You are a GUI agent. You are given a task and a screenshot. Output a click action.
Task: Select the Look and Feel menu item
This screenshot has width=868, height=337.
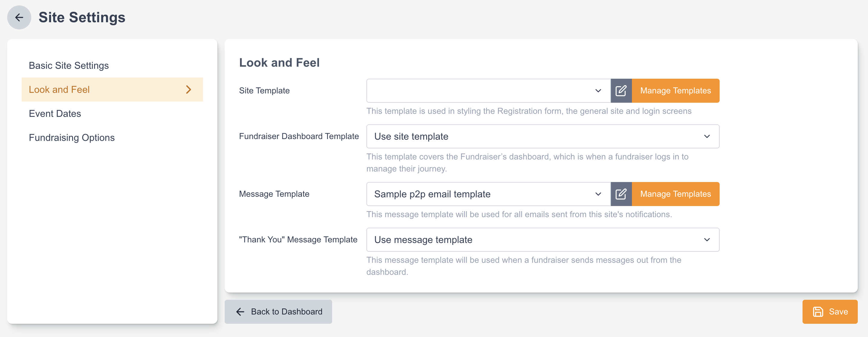tap(59, 90)
